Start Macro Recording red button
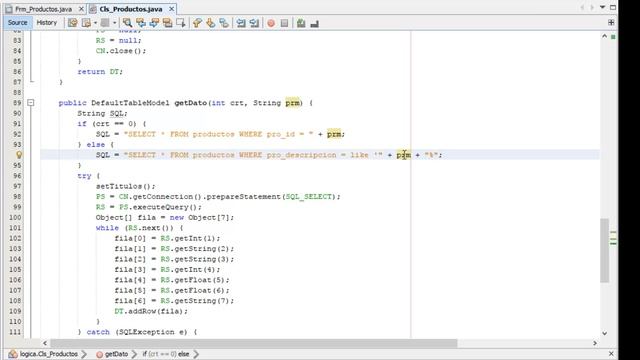This screenshot has height=360, width=640. click(271, 23)
